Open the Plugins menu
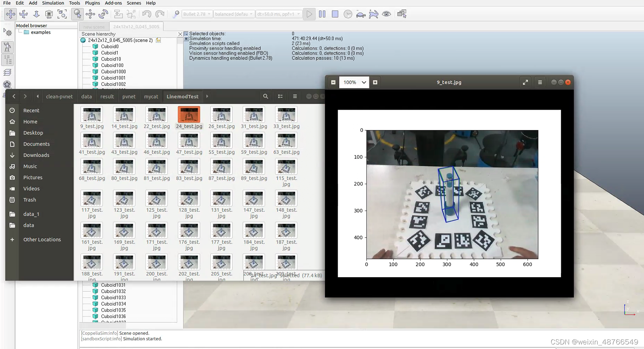Viewport: 644px width, 349px height. [92, 3]
